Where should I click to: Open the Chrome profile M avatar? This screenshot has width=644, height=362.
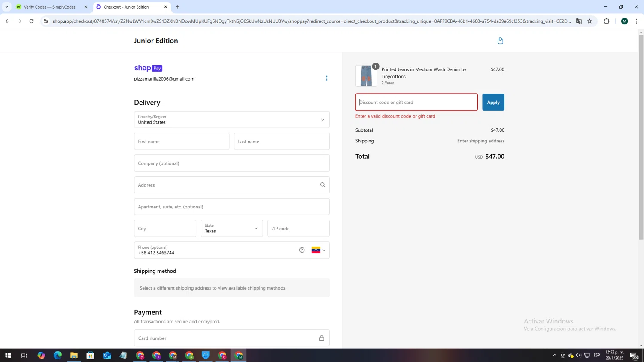coord(624,21)
